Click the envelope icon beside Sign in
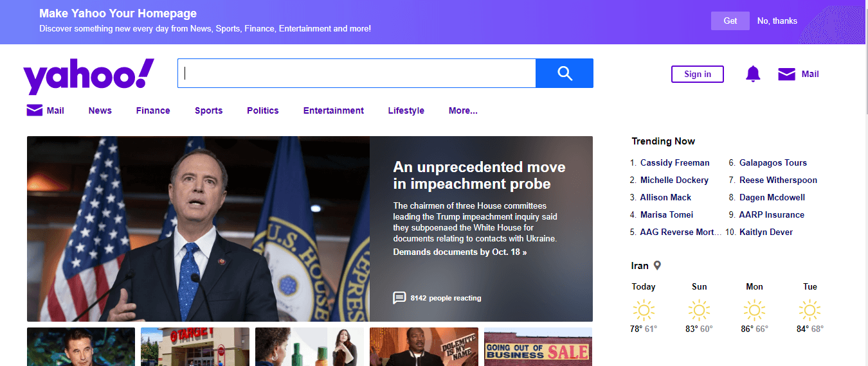Image resolution: width=868 pixels, height=366 pixels. [x=786, y=74]
